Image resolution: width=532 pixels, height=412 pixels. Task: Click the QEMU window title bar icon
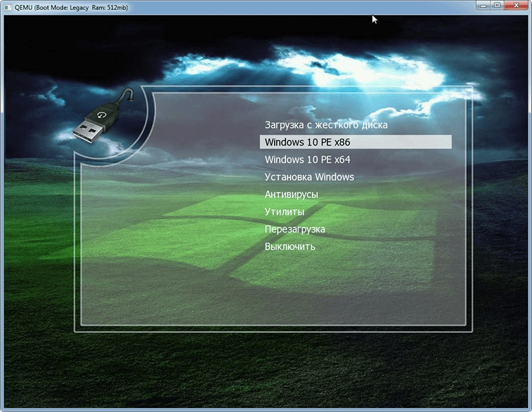point(7,7)
